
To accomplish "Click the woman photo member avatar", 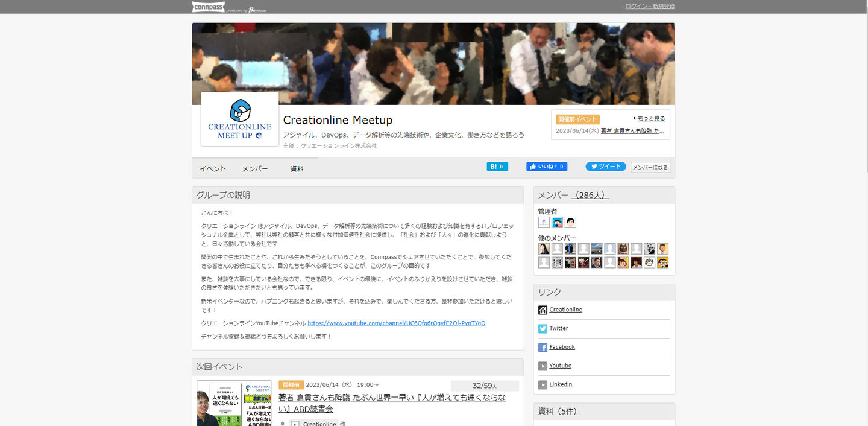I will [x=544, y=249].
